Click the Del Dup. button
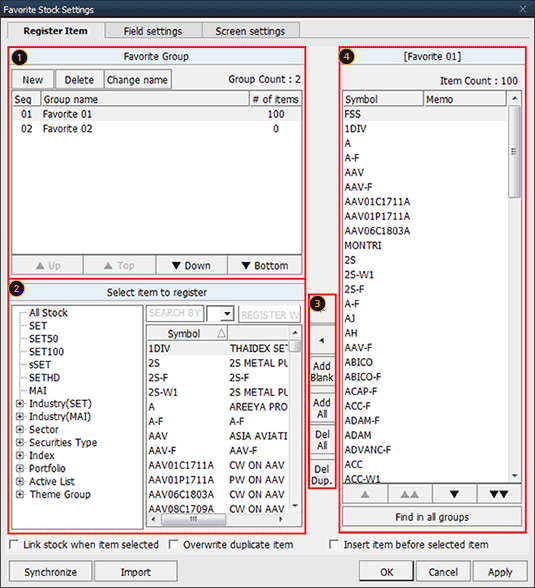 point(322,475)
